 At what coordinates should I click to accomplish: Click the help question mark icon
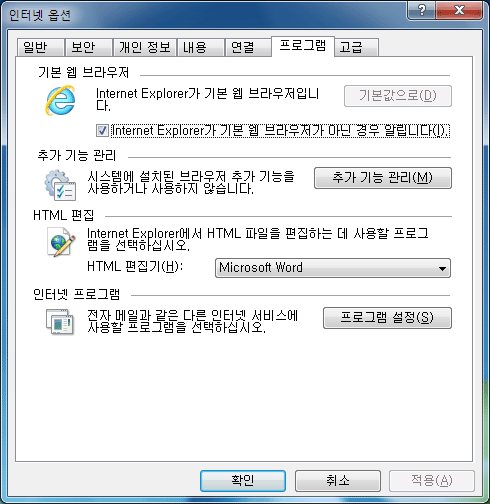tap(422, 10)
